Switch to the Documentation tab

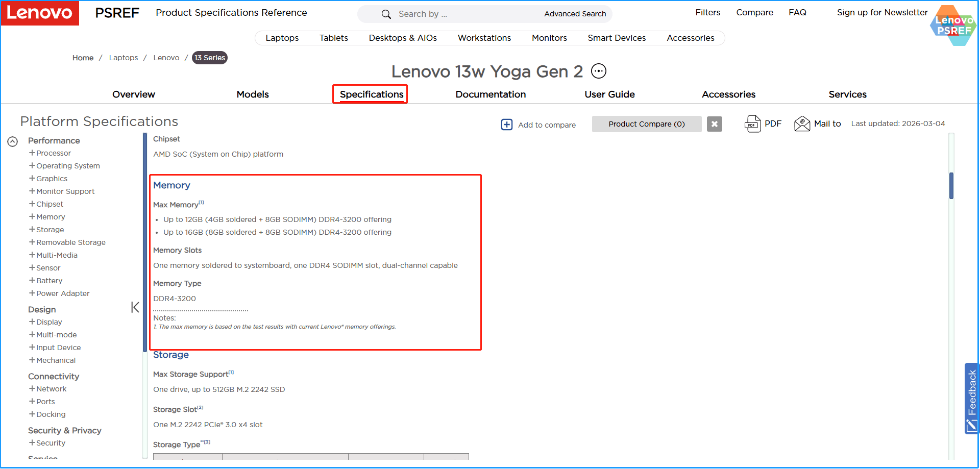click(x=491, y=94)
